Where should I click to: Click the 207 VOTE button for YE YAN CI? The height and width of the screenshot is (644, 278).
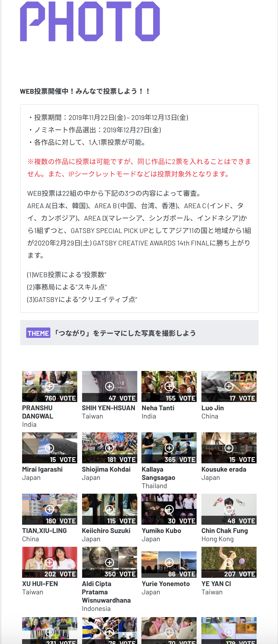click(x=229, y=574)
